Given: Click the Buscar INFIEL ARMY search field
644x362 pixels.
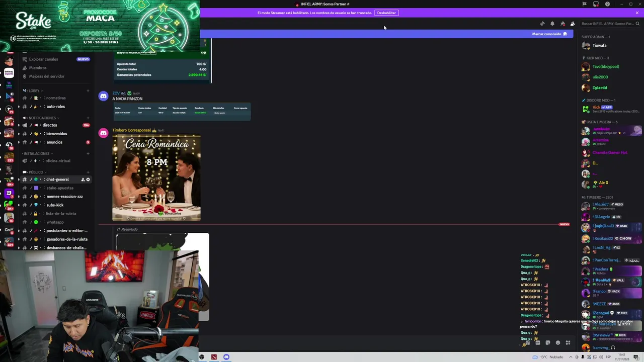Looking at the screenshot, I should point(610,24).
